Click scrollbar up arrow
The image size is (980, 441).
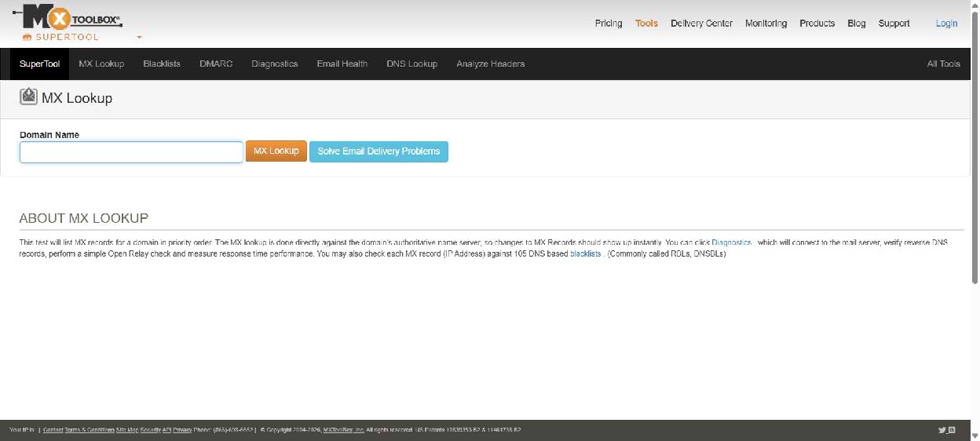975,5
